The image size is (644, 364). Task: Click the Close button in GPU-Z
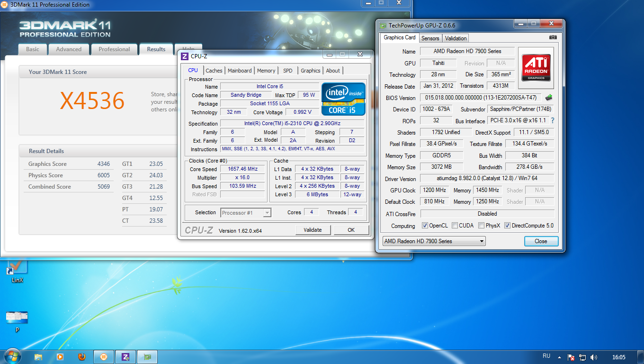point(541,241)
